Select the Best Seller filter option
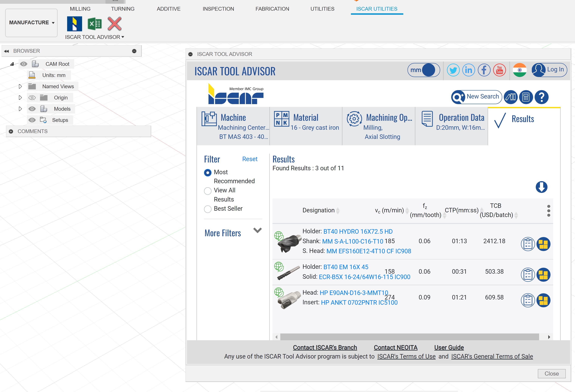This screenshot has width=575, height=392. pyautogui.click(x=208, y=209)
